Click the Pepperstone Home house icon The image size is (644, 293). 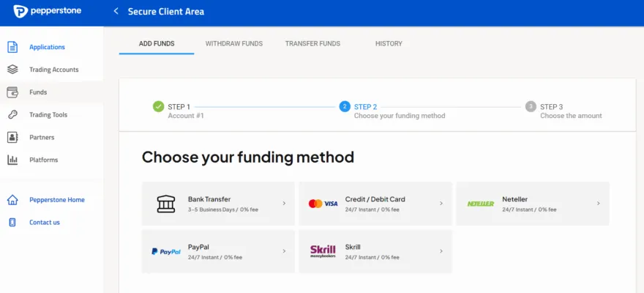pos(12,200)
